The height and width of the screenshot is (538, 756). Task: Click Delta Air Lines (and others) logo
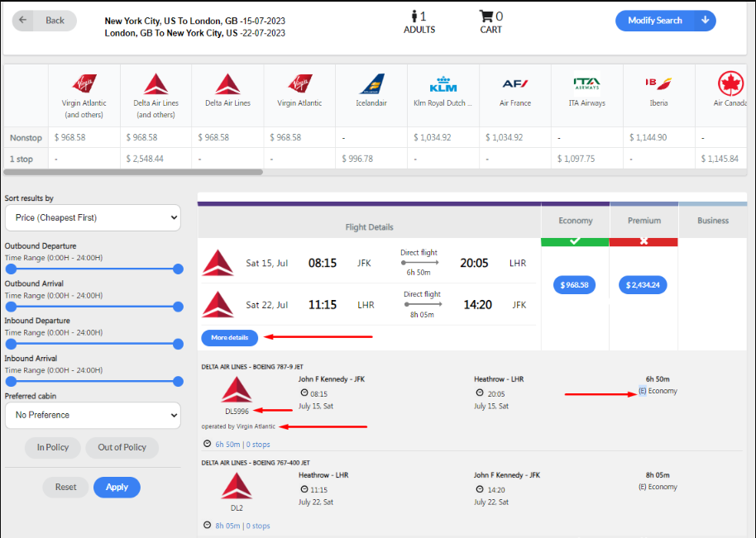pyautogui.click(x=156, y=83)
